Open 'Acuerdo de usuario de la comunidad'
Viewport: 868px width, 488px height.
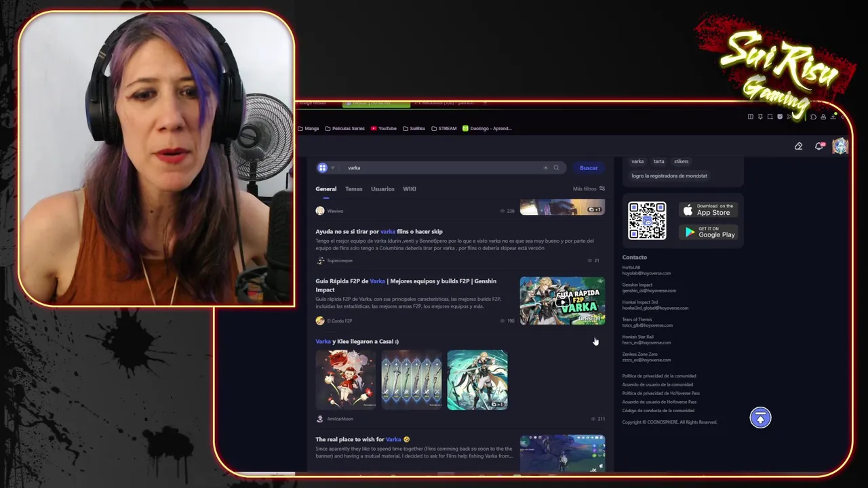point(658,385)
